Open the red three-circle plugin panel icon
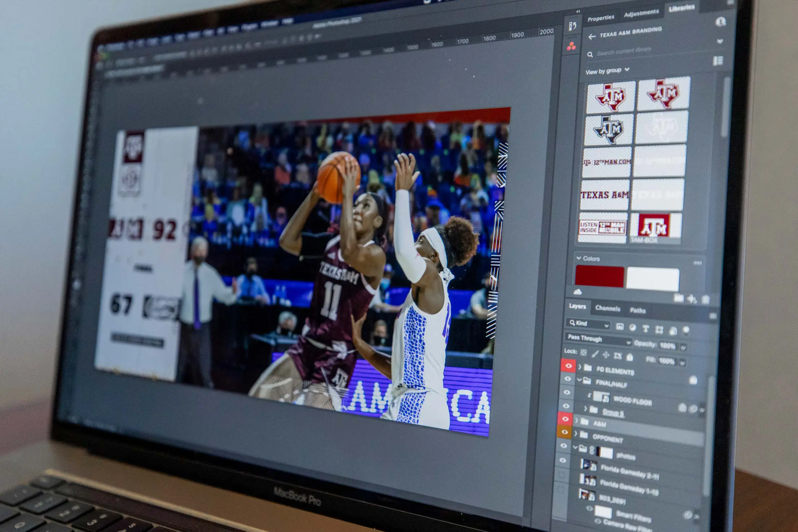798x532 pixels. point(571,46)
